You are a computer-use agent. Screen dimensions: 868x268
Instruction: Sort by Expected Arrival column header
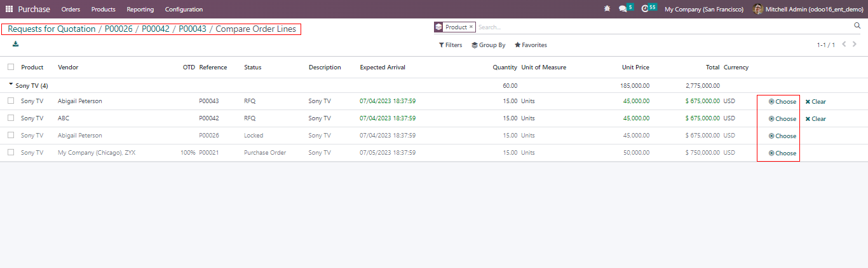[383, 67]
